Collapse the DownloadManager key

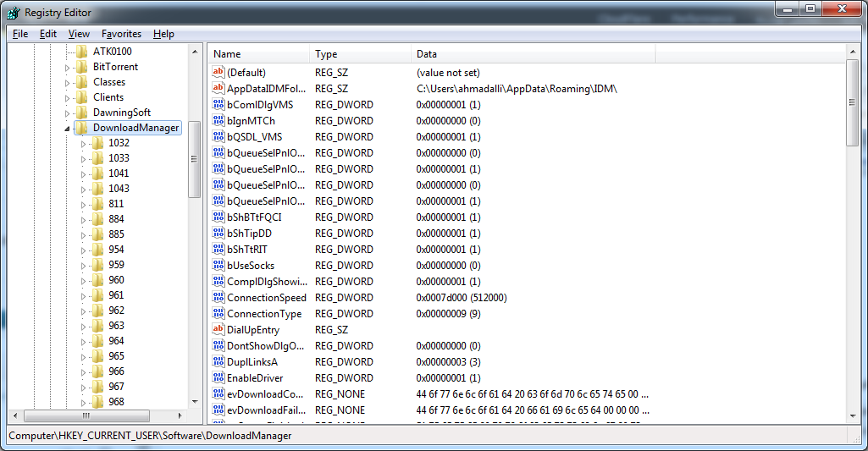68,129
